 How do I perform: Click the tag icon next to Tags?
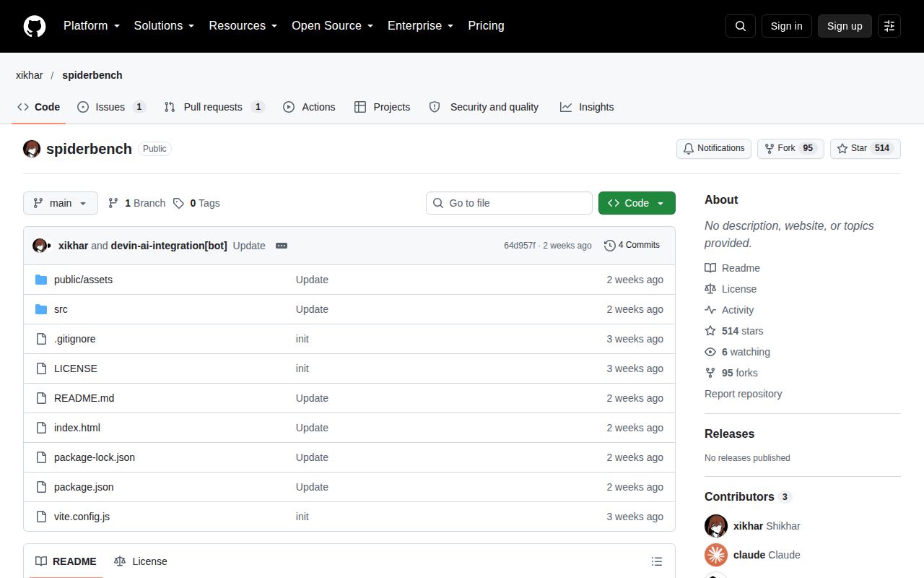(178, 203)
